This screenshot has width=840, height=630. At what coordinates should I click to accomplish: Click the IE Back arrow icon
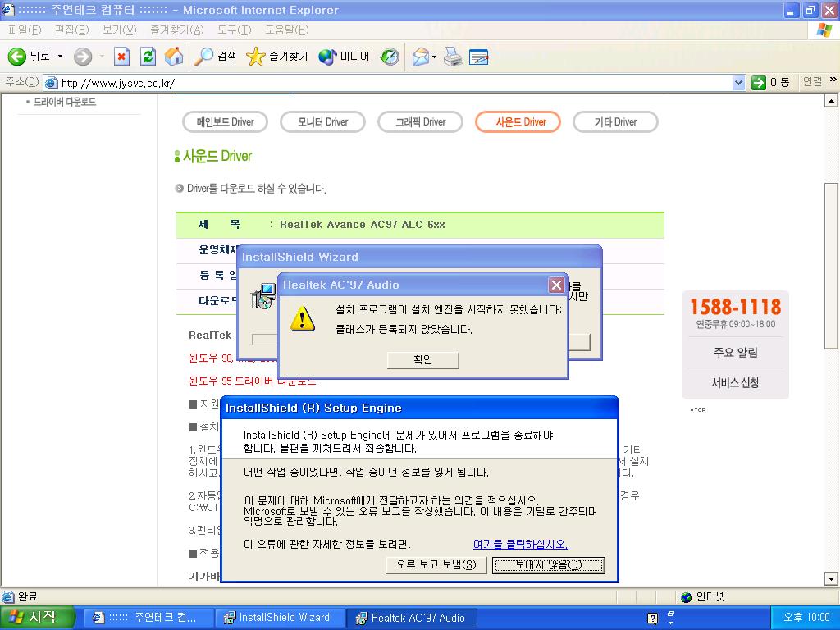coord(16,57)
